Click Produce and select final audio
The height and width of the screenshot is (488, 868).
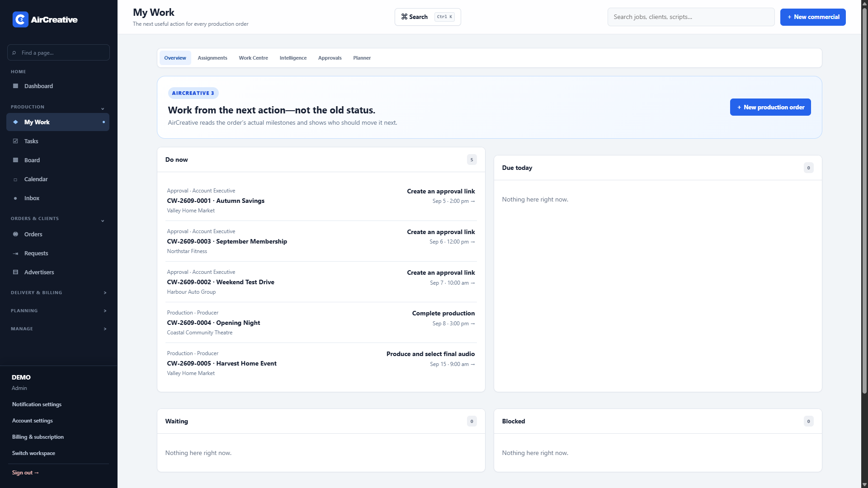(x=430, y=354)
